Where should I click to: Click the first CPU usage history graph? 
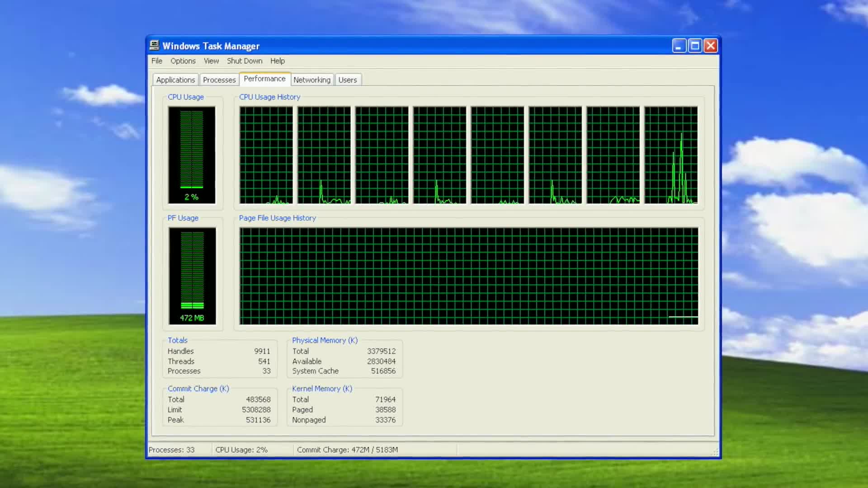point(266,155)
